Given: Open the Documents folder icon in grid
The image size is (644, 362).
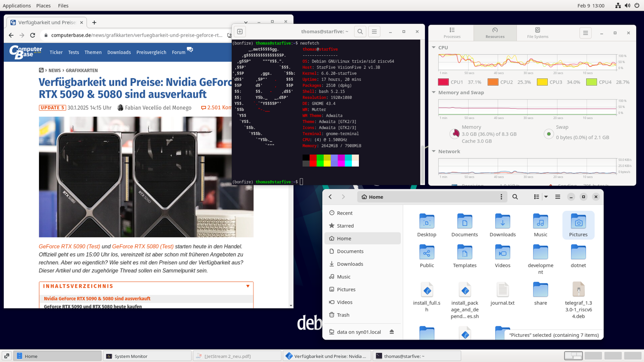Looking at the screenshot, I should [465, 222].
